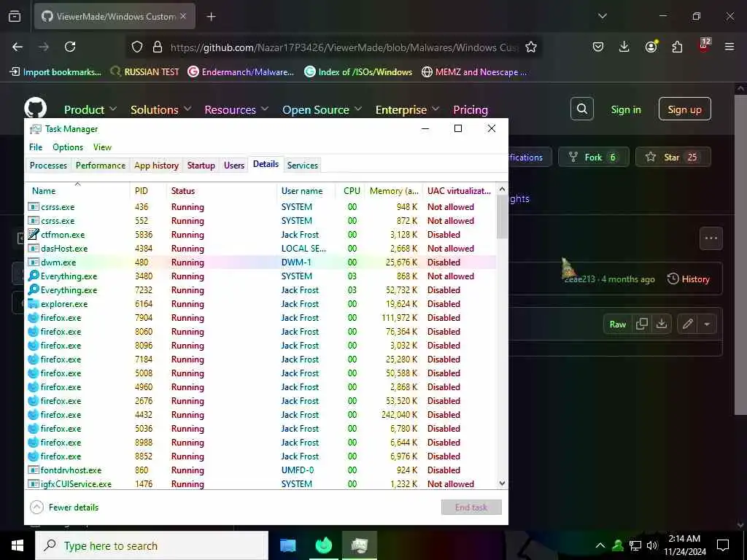Image resolution: width=747 pixels, height=560 pixels.
Task: Select the ctfmon.exe process row
Action: point(260,235)
